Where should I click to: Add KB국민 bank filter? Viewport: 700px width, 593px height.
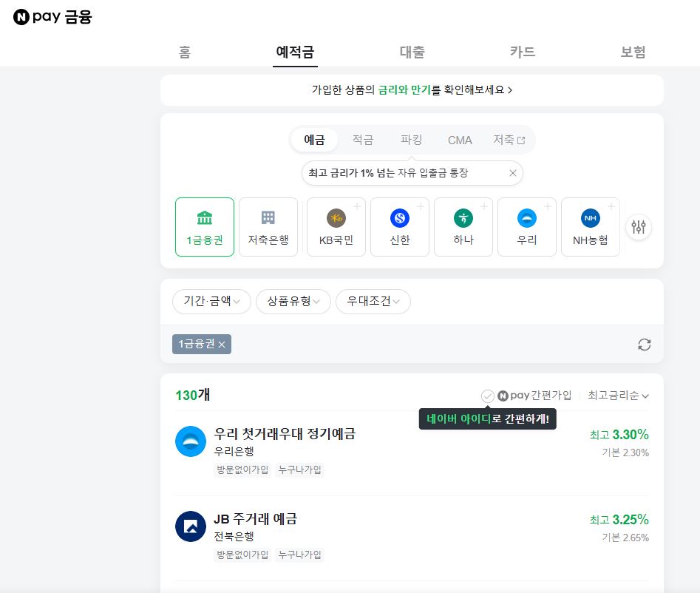click(x=336, y=227)
